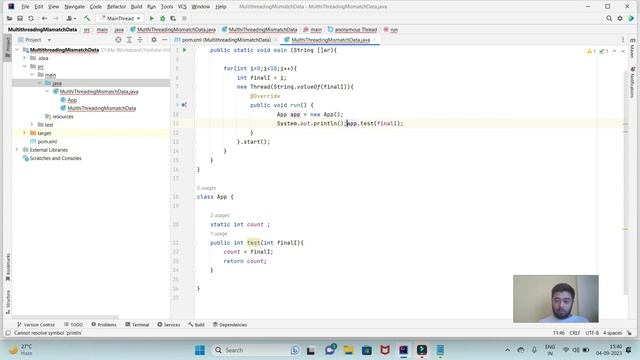Click the JetBrains Toolbox icon top right
640x360 pixels.
point(631,18)
